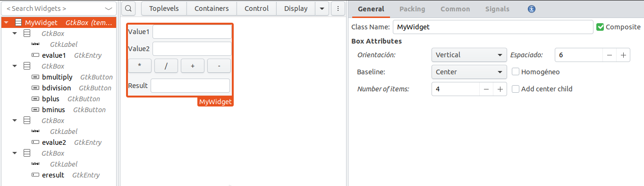Enable the Homogéneo checkbox
The image size is (644, 186).
click(x=516, y=72)
